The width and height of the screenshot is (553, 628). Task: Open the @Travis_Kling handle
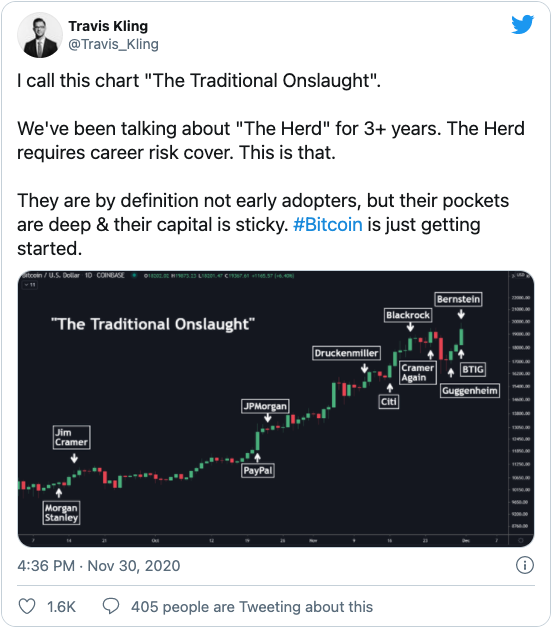point(113,44)
